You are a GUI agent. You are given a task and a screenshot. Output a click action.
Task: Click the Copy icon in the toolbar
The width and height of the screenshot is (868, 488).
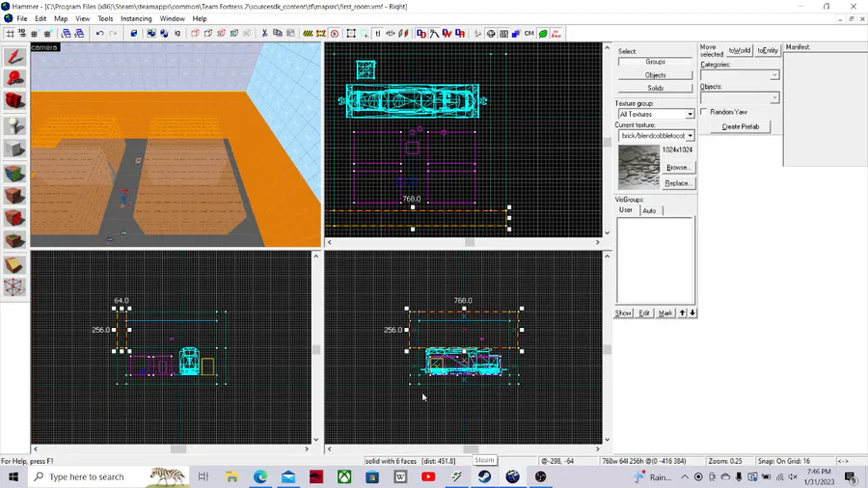[x=278, y=33]
